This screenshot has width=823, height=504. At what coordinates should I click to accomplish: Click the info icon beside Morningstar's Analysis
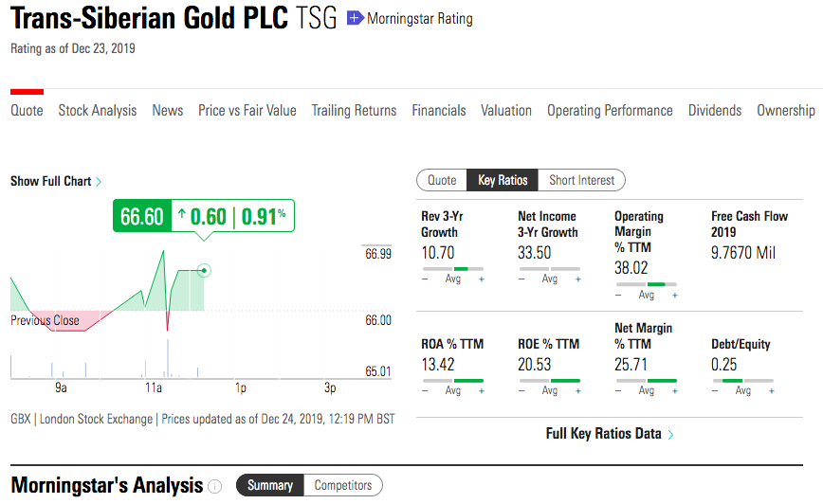click(215, 486)
